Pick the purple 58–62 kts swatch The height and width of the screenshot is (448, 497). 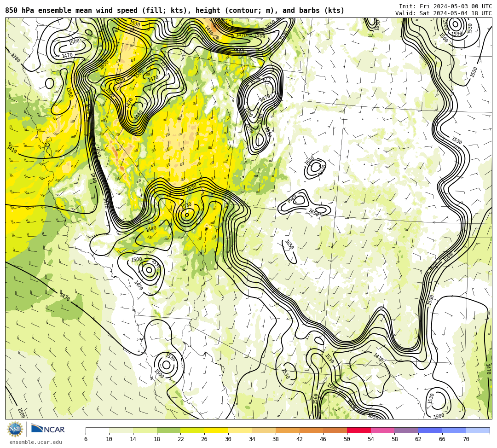406,430
